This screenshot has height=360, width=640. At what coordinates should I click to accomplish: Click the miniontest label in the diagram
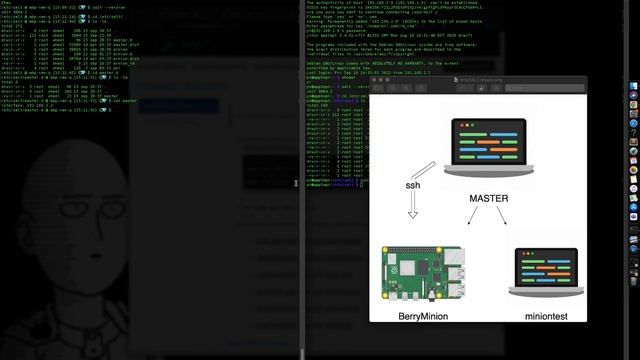546,316
